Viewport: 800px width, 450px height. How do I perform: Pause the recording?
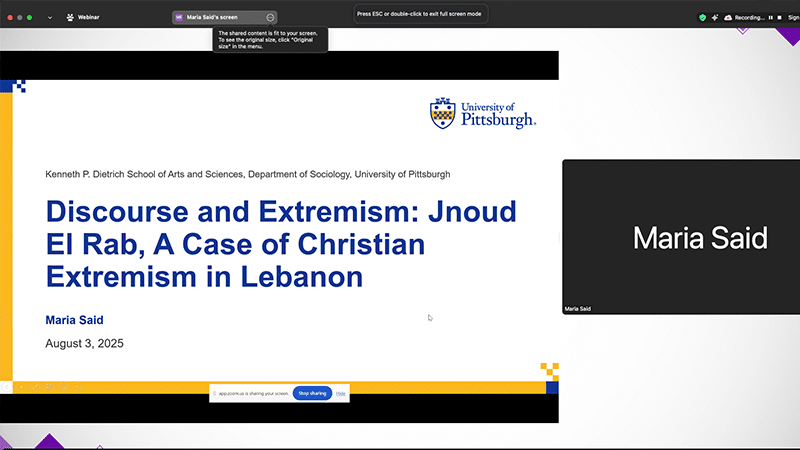point(770,17)
